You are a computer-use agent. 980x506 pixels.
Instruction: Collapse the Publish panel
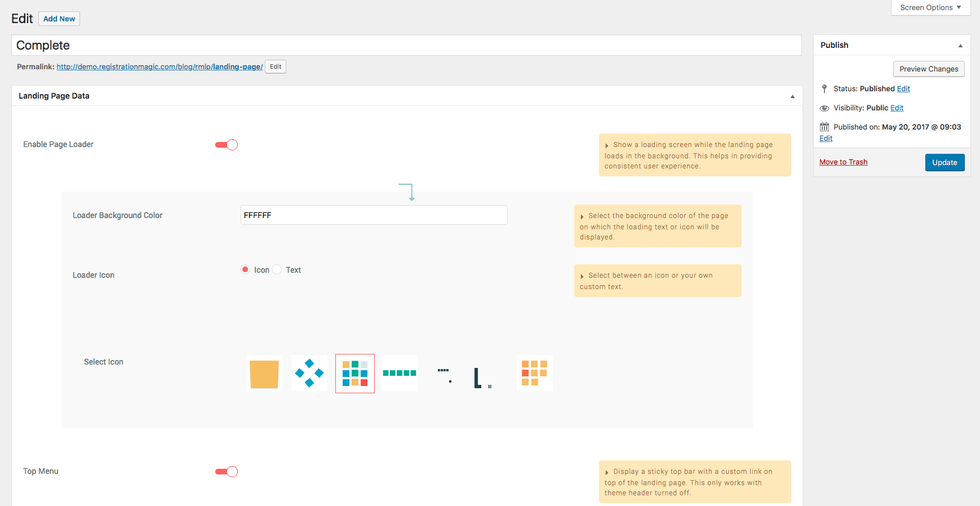tap(960, 46)
